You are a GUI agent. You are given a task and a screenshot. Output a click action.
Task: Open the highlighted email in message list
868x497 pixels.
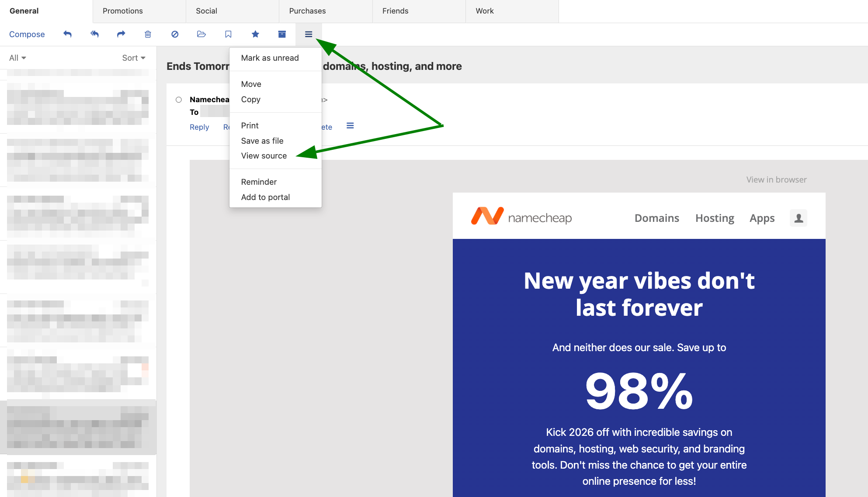tap(78, 427)
